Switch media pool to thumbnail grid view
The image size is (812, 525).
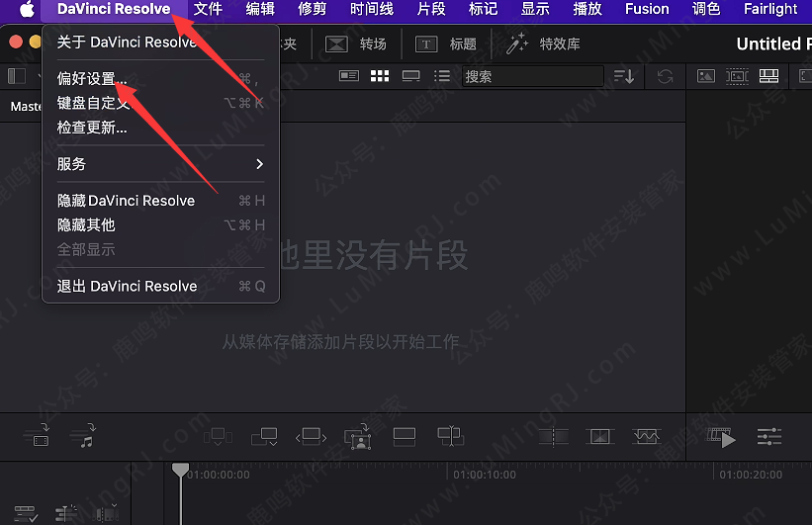pyautogui.click(x=380, y=77)
